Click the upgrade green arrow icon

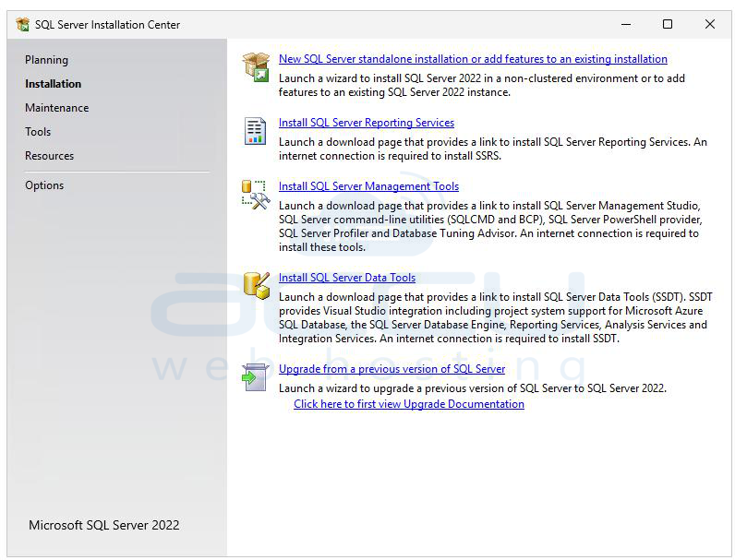pyautogui.click(x=255, y=376)
